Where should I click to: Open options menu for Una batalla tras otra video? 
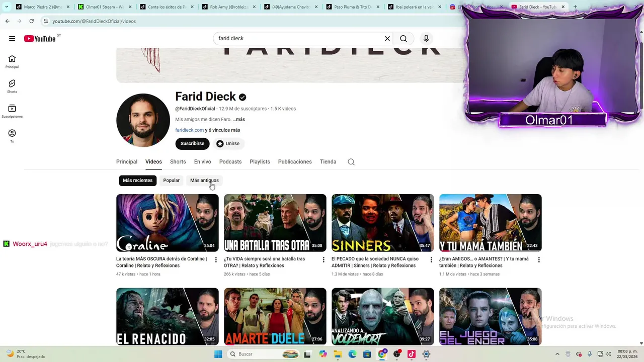(324, 260)
